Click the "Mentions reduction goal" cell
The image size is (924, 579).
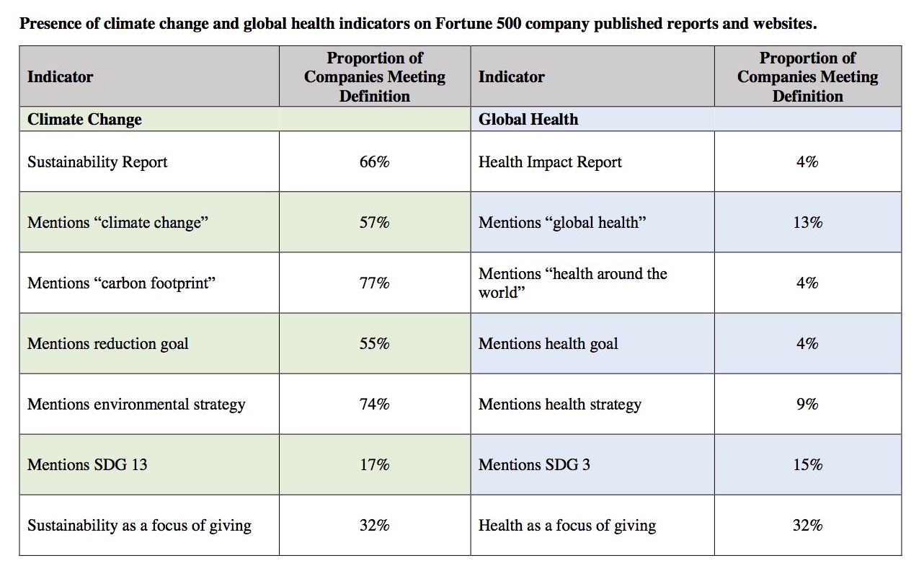coord(107,344)
